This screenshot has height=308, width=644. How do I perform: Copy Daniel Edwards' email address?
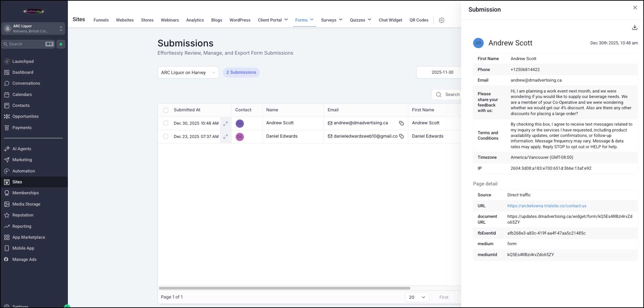(x=401, y=137)
